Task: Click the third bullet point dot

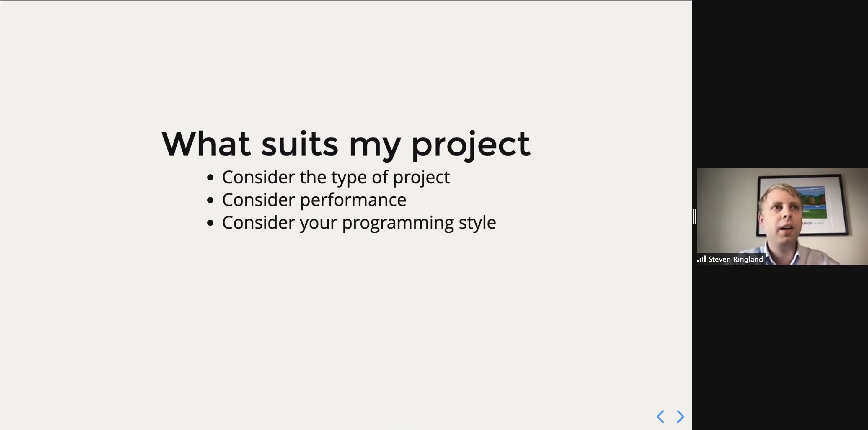Action: [210, 223]
